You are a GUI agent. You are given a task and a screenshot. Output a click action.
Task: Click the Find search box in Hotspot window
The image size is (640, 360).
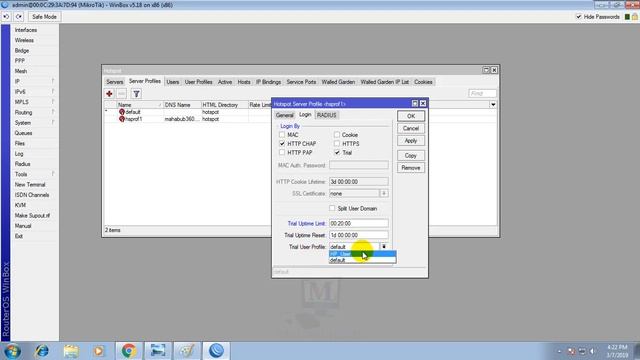[482, 93]
